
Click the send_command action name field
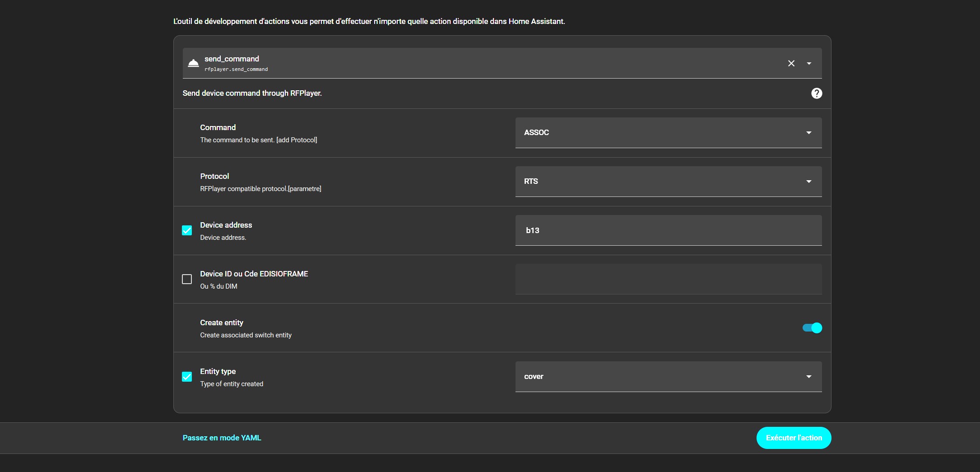point(451,63)
